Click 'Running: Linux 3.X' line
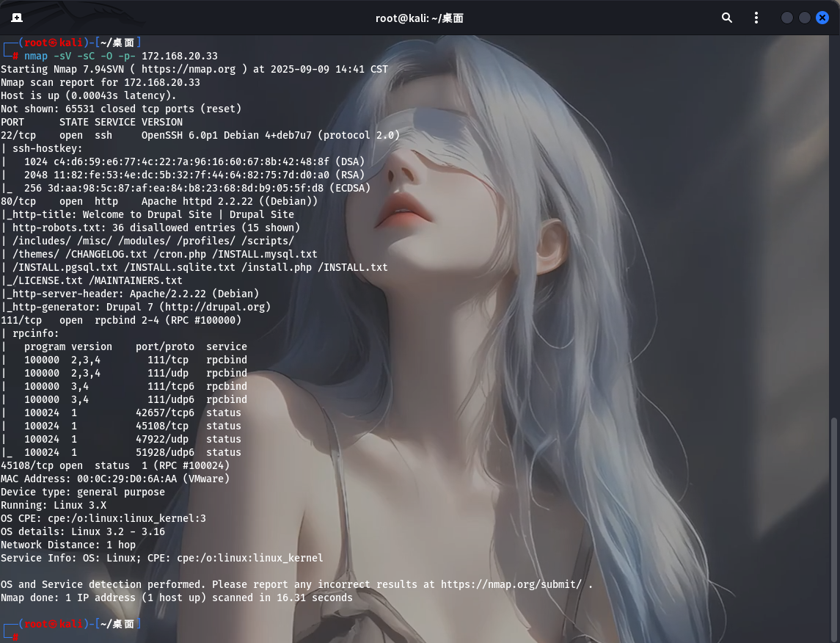Image resolution: width=840 pixels, height=643 pixels. tap(54, 505)
